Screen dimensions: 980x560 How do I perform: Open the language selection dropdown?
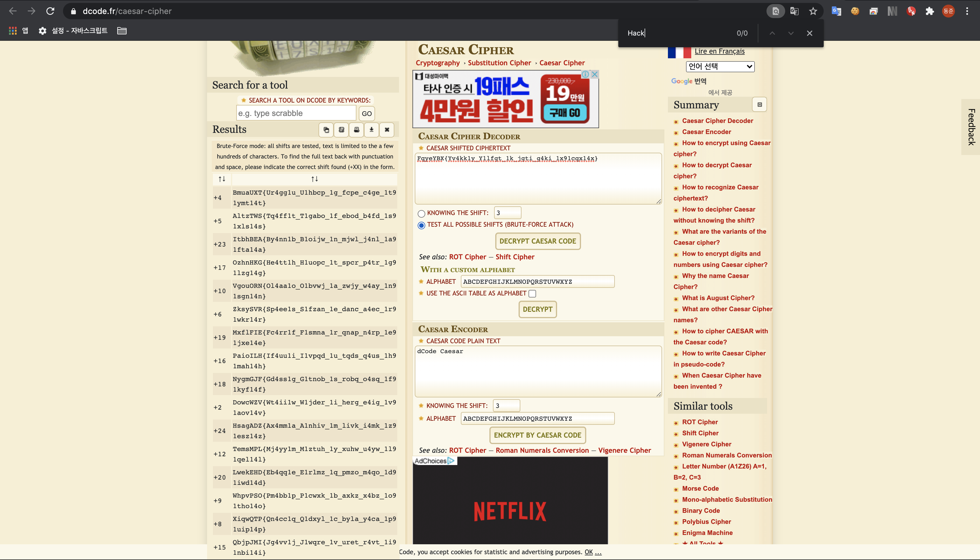pos(720,66)
